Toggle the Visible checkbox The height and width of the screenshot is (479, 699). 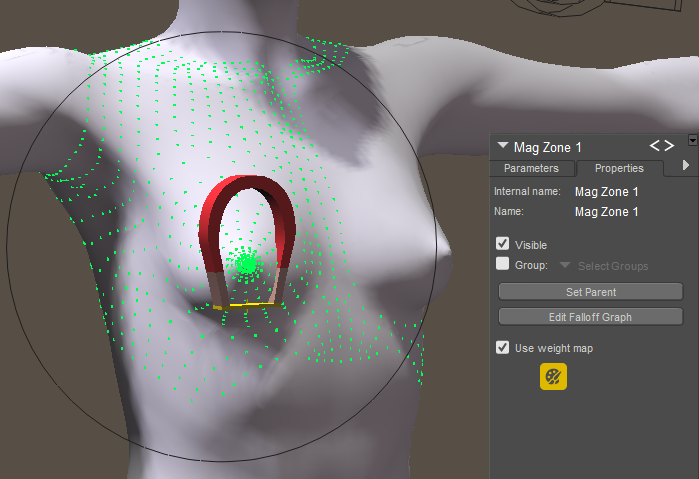[503, 244]
